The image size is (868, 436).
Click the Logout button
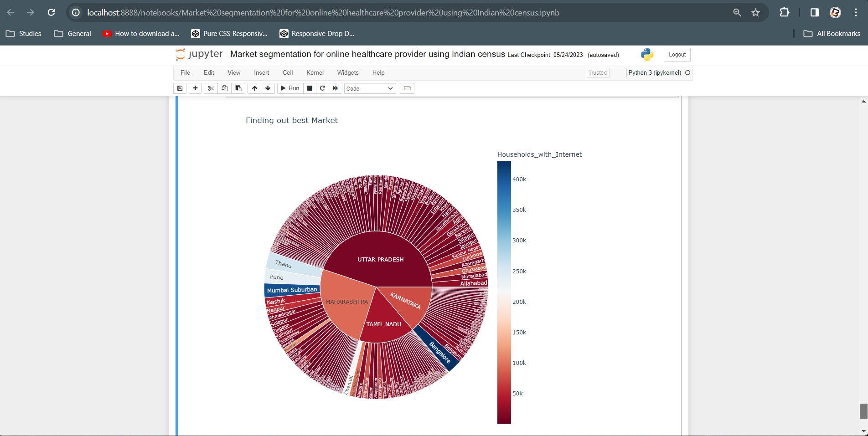click(x=677, y=55)
